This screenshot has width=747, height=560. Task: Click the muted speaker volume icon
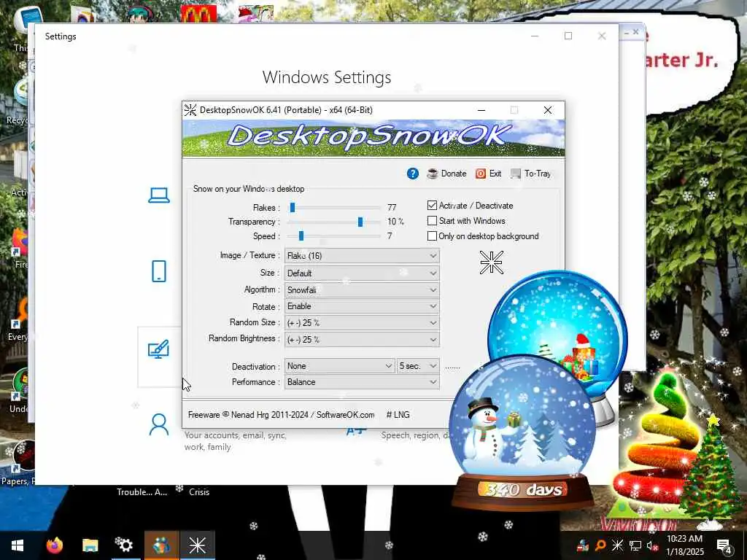[651, 545]
